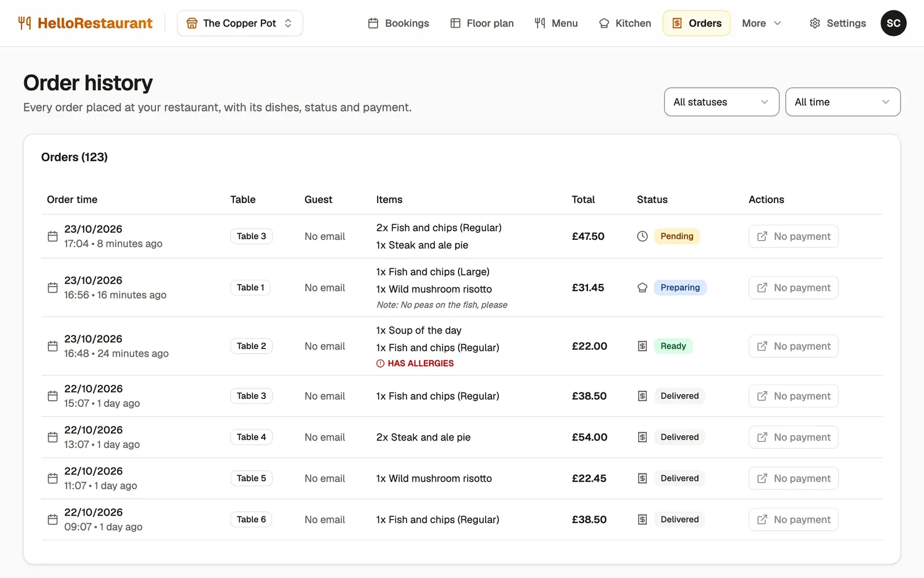
Task: Expand the More navigation menu
Action: [762, 23]
